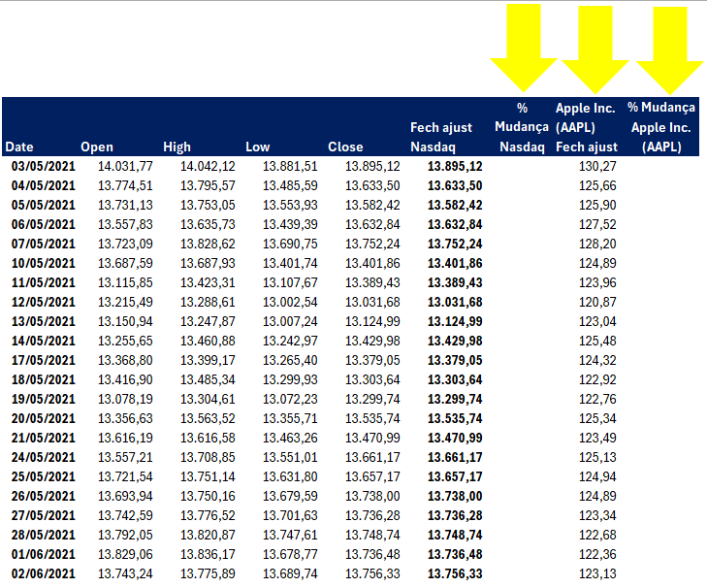Select AAPL price 125,48

(x=597, y=341)
